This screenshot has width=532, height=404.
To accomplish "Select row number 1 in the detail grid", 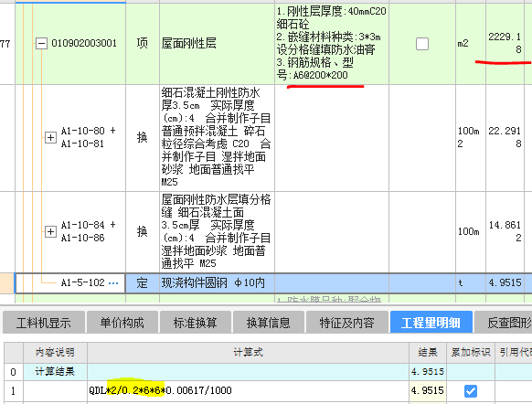I will click(x=14, y=391).
